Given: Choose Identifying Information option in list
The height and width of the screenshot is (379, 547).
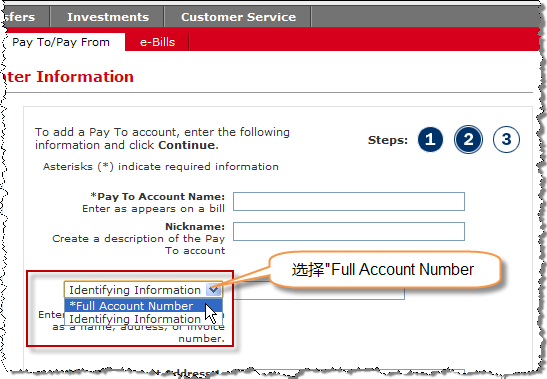Looking at the screenshot, I should (x=143, y=319).
